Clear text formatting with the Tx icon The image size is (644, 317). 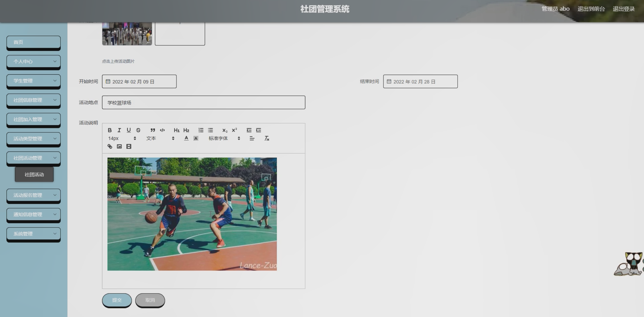tap(267, 138)
